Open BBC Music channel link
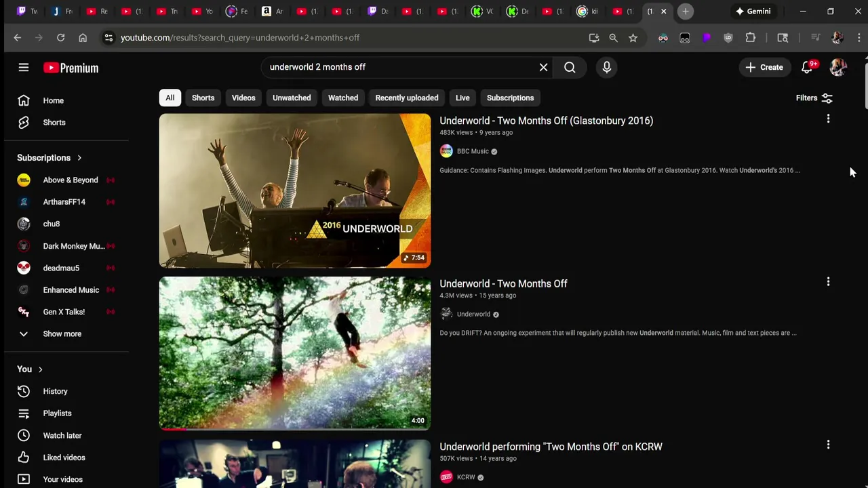The height and width of the screenshot is (488, 868). pos(473,151)
